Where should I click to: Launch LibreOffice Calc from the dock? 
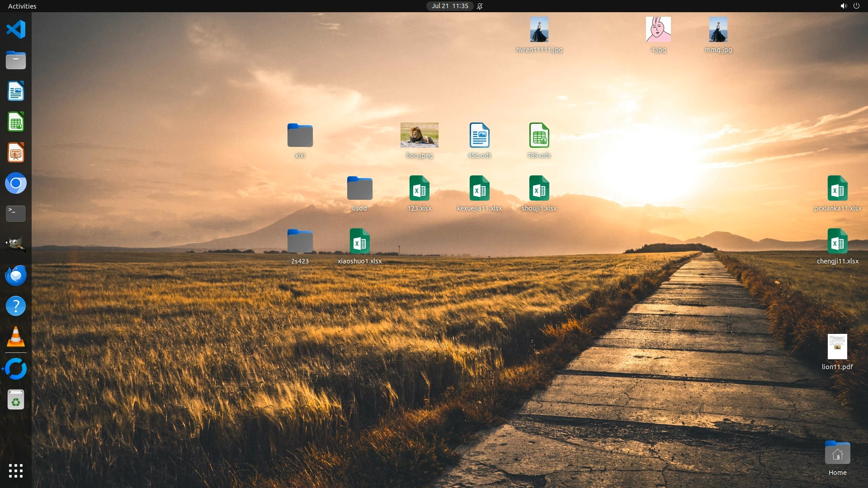(16, 122)
